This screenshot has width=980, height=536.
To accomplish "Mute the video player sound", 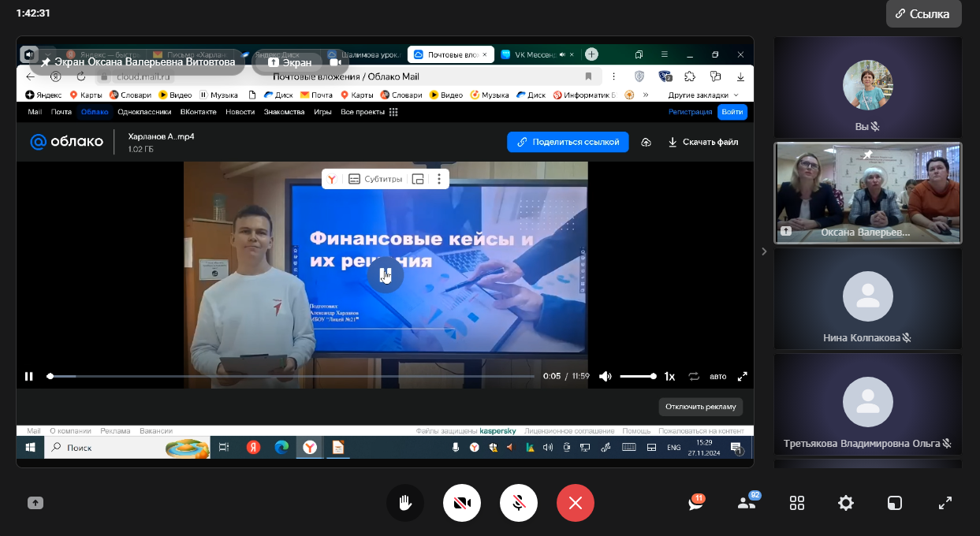I will click(606, 376).
